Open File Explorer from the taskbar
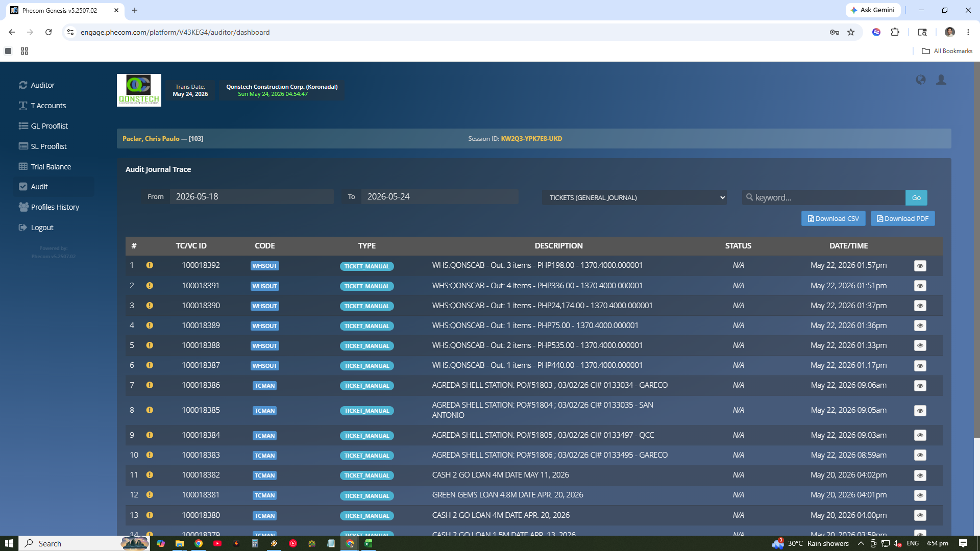This screenshot has width=980, height=551. (179, 543)
